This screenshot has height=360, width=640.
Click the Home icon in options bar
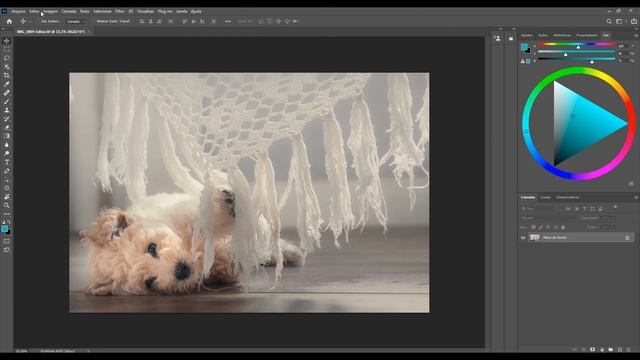[x=9, y=21]
